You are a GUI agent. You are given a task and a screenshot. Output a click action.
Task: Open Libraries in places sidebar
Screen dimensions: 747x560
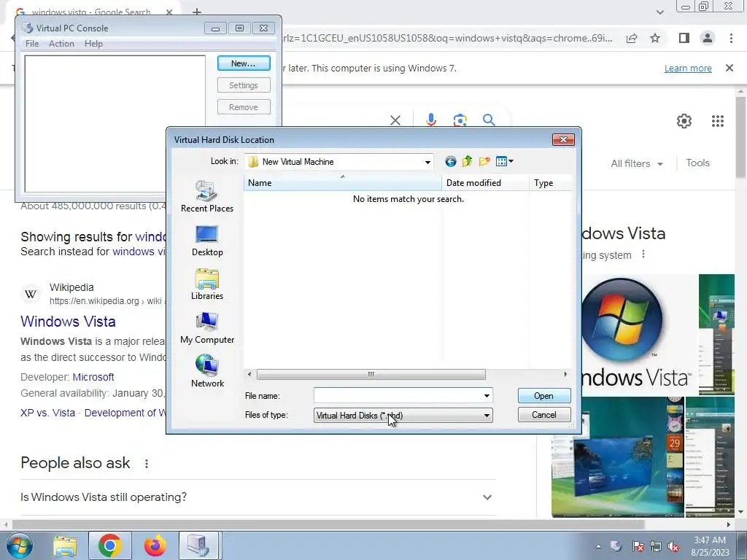point(207,284)
